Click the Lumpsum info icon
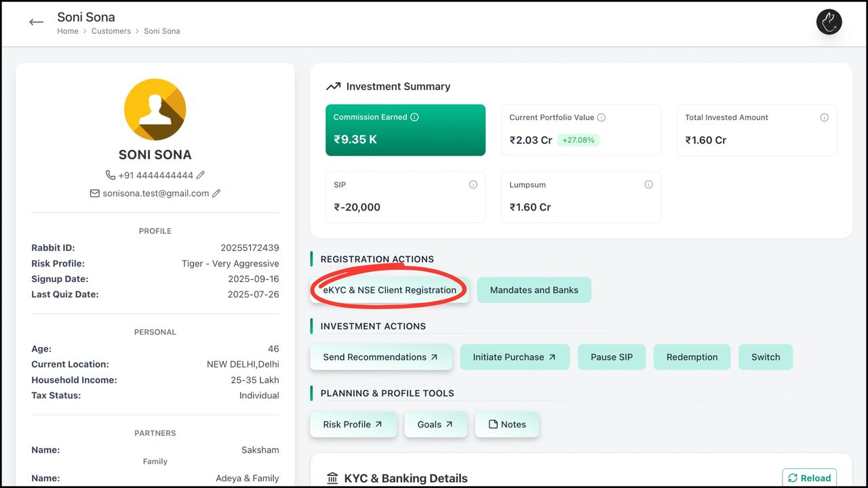Viewport: 868px width, 488px height. [648, 184]
